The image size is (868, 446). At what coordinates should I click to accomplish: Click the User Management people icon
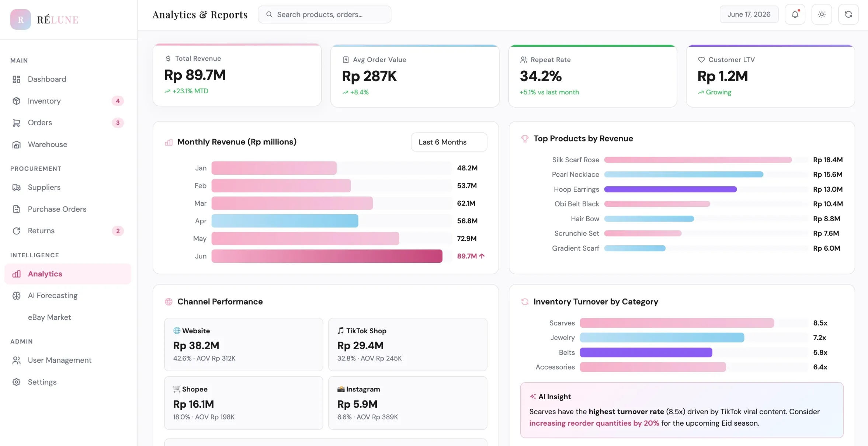pos(16,360)
